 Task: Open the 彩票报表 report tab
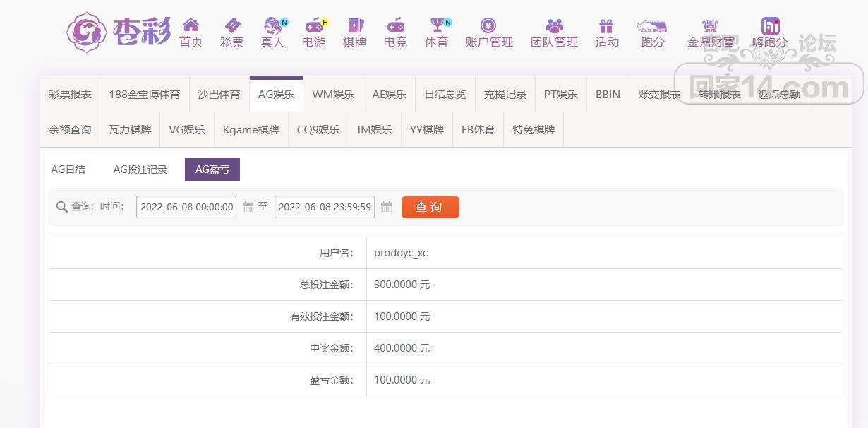(70, 94)
